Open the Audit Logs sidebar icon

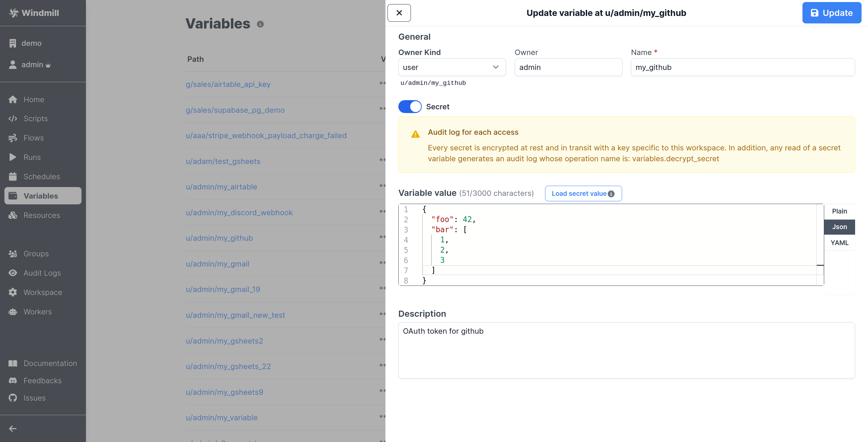pyautogui.click(x=13, y=273)
